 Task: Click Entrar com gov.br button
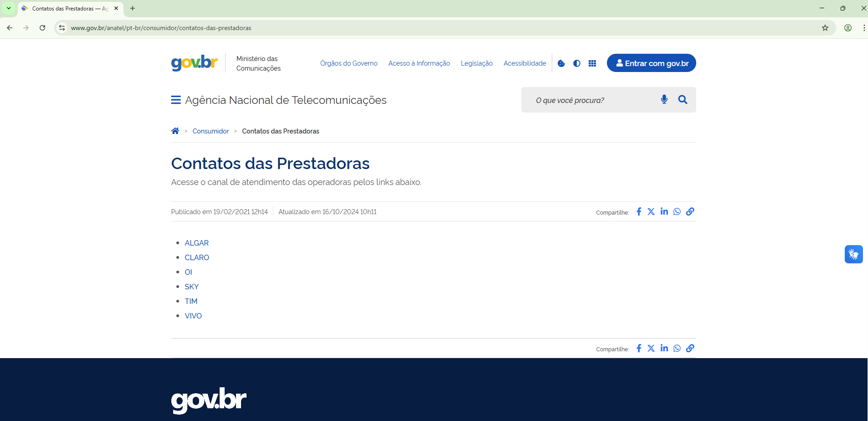(x=652, y=63)
